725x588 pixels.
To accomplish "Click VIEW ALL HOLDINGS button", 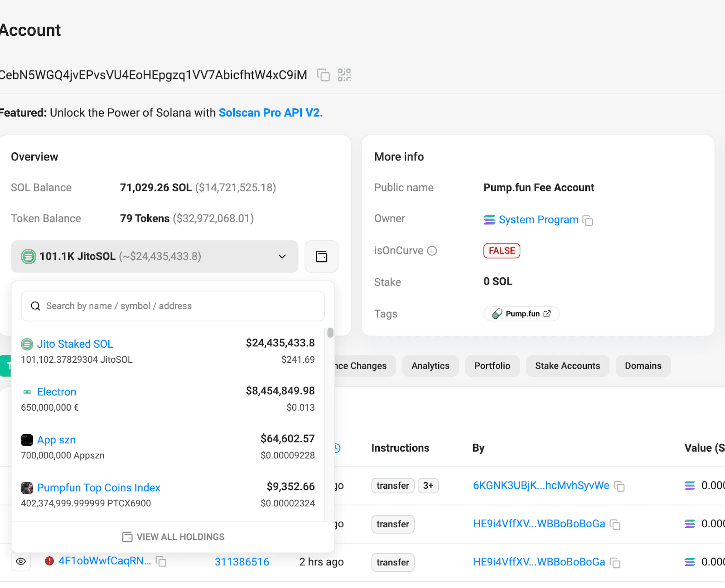I will pos(174,537).
